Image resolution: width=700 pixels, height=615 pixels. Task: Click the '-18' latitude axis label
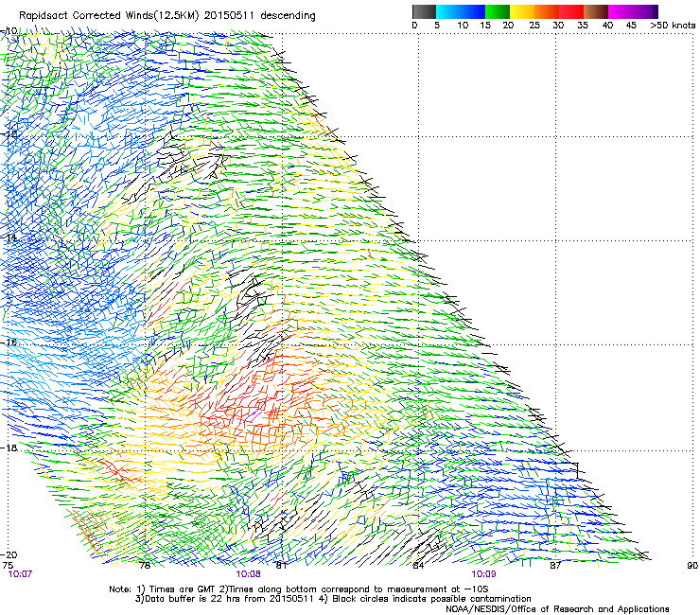[x=9, y=448]
